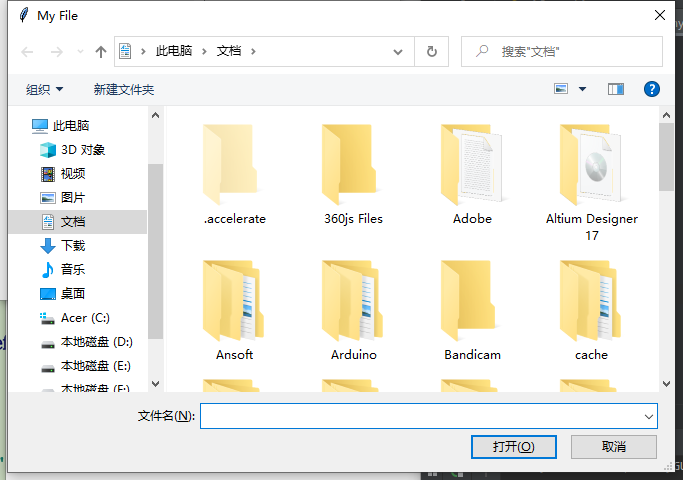Click the sidebar scroll down arrow
This screenshot has height=480, width=683.
pyautogui.click(x=156, y=384)
